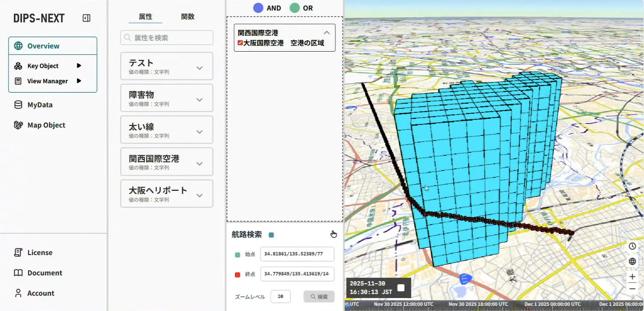Screen dimensions: 644x311
Task: Open the Document link
Action: [45, 273]
